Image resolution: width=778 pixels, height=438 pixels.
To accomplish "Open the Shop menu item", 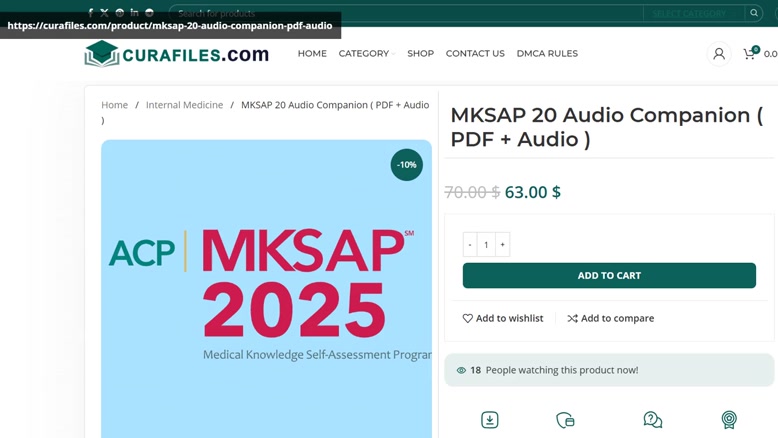I will pyautogui.click(x=420, y=54).
